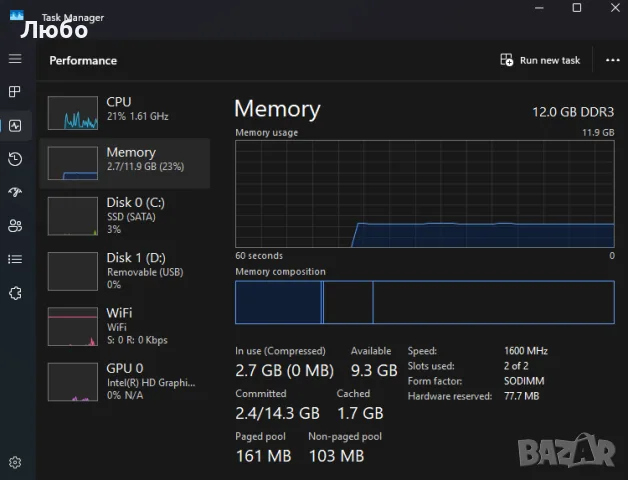Click the Memory mini graph thumbnail
This screenshot has height=480, width=628.
click(x=73, y=163)
